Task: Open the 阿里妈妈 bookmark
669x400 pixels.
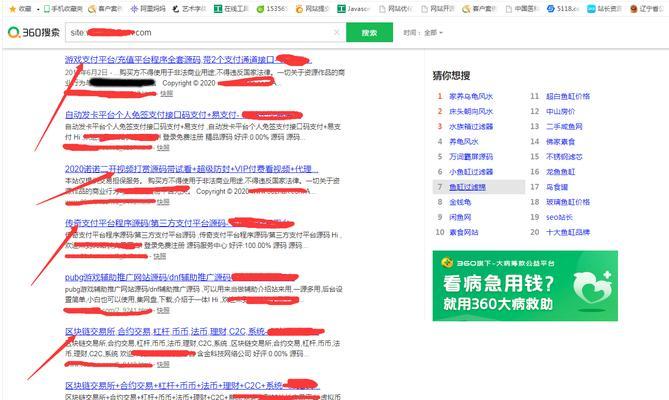Action: [148, 9]
